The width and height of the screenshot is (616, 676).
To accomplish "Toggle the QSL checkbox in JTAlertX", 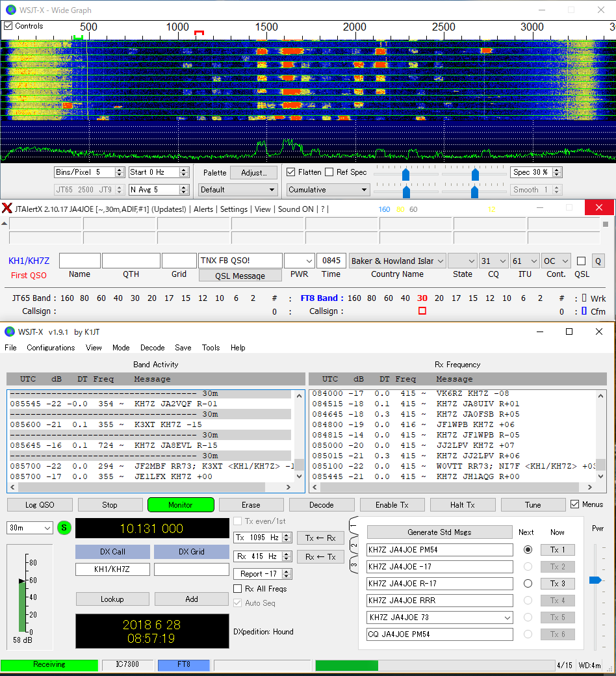I will point(581,261).
